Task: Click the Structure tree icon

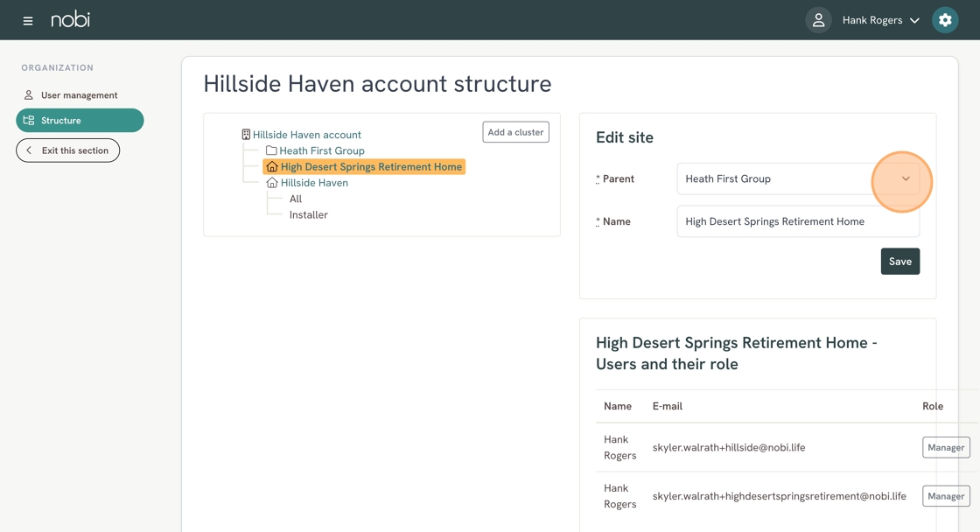Action: 28,120
